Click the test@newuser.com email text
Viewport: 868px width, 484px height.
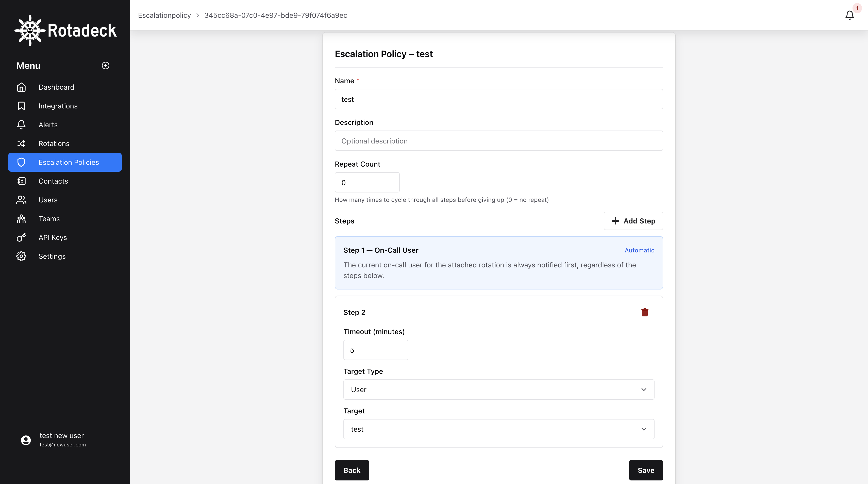click(63, 445)
